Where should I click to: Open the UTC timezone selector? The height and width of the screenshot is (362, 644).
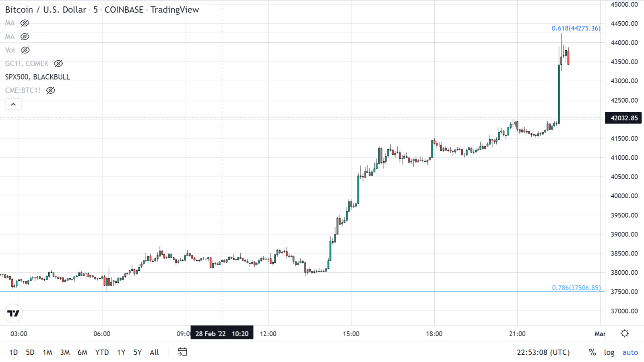point(543,352)
